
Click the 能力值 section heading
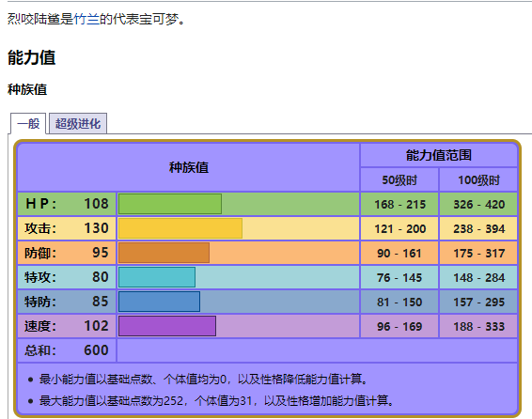pyautogui.click(x=32, y=57)
